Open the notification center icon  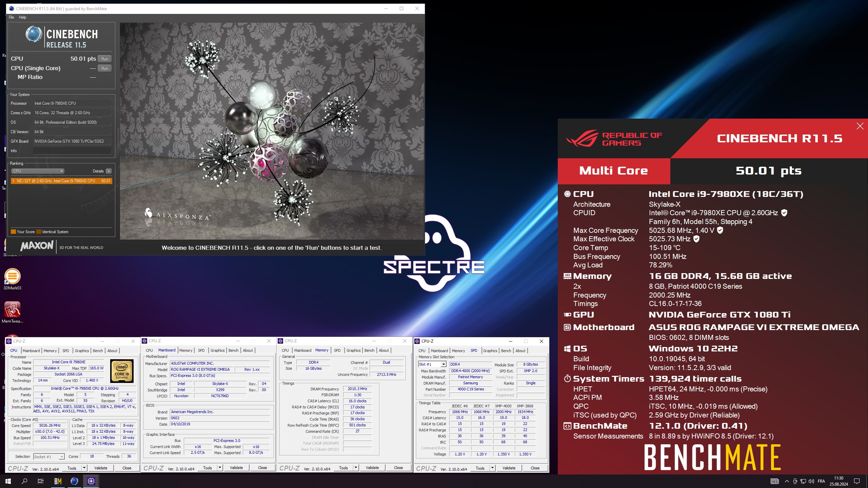tap(857, 481)
